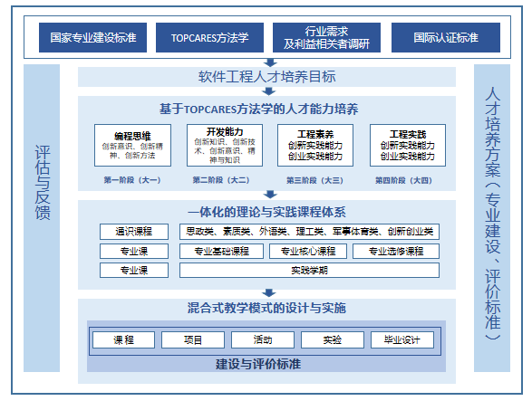Click the 工程实践 stage box
532x401 pixels.
coord(408,145)
